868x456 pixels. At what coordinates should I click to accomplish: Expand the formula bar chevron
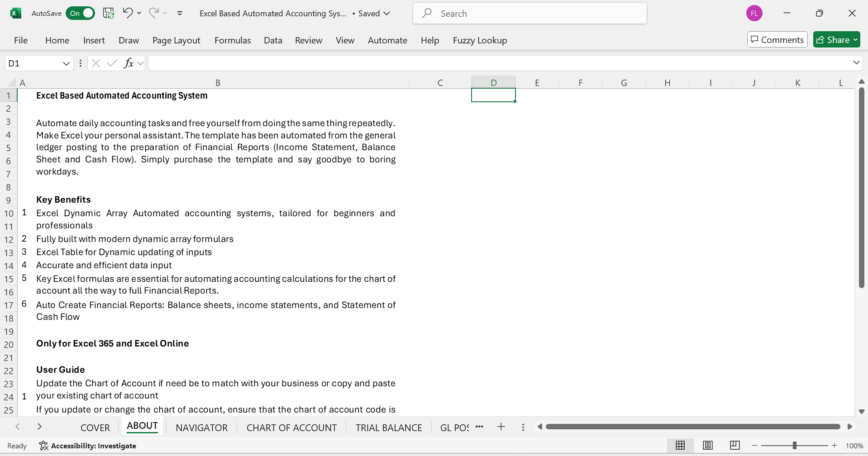(856, 62)
